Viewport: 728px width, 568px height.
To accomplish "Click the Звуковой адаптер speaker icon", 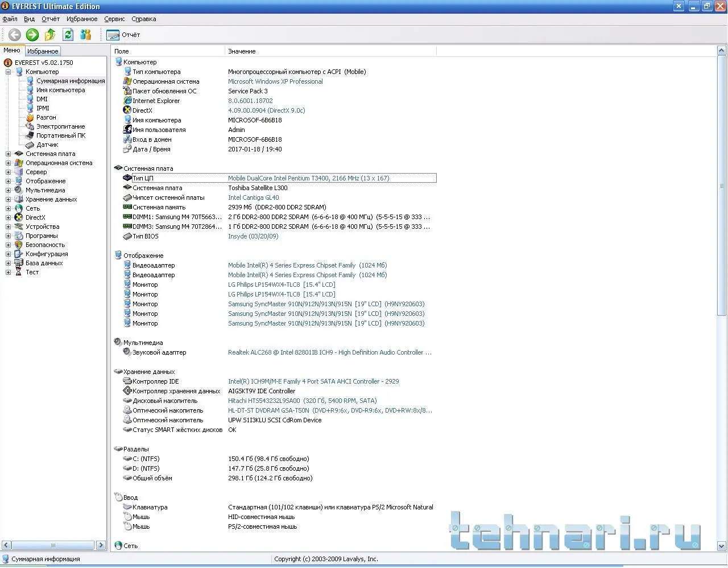I will pos(127,352).
